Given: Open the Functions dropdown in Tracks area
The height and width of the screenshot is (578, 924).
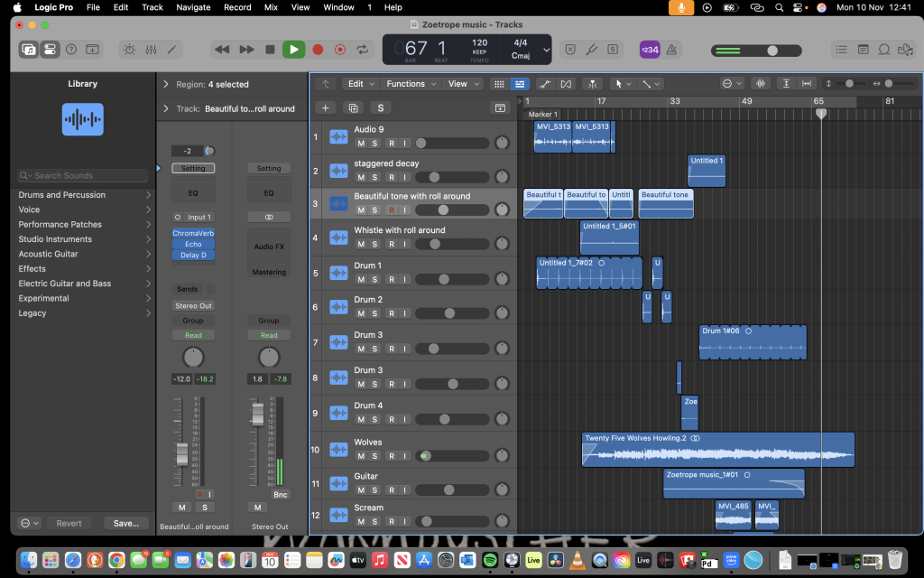Looking at the screenshot, I should coord(411,84).
